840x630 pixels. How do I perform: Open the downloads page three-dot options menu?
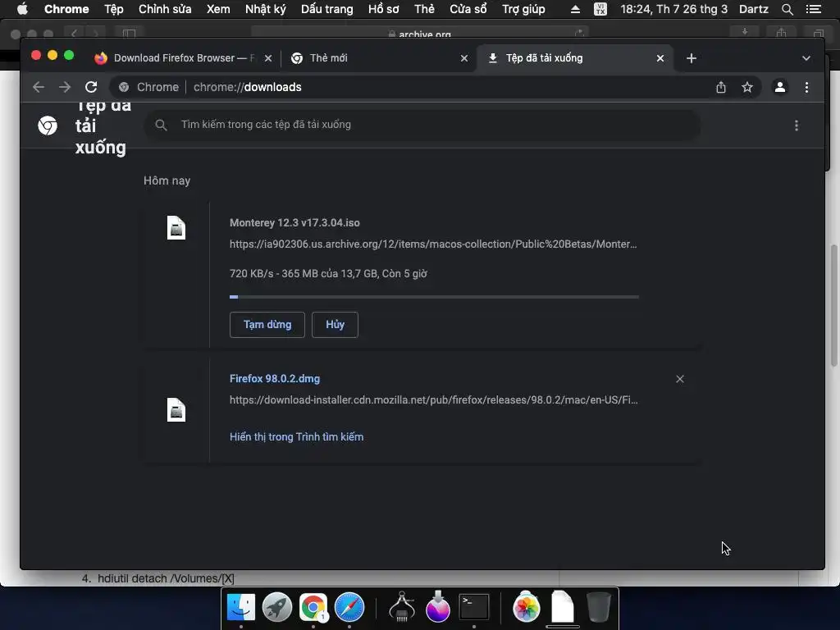(x=797, y=126)
